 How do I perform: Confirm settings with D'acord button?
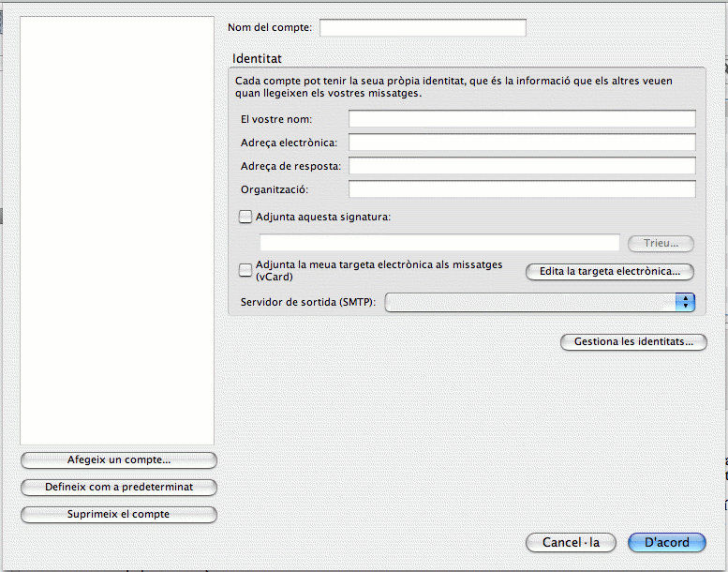(x=667, y=542)
